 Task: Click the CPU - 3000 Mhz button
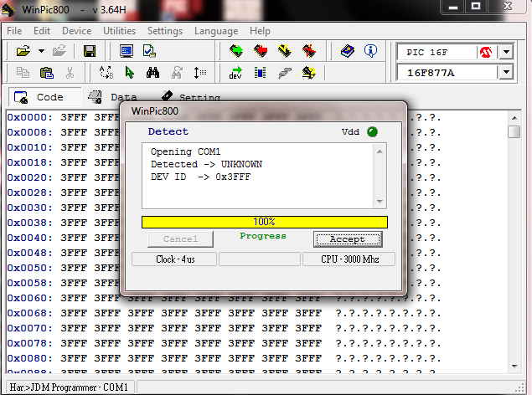pos(349,259)
